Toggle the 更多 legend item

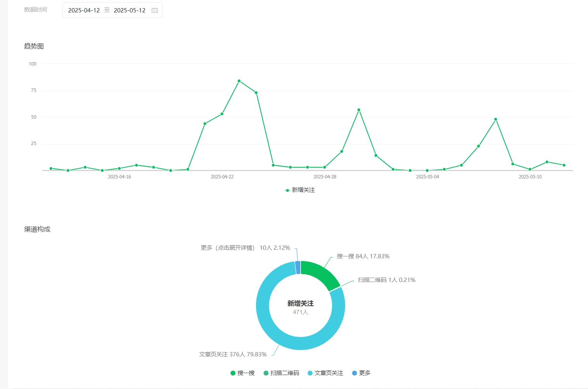(361, 373)
